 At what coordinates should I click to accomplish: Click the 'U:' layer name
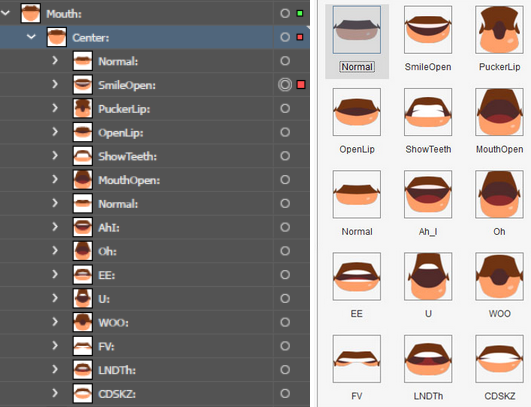point(104,299)
